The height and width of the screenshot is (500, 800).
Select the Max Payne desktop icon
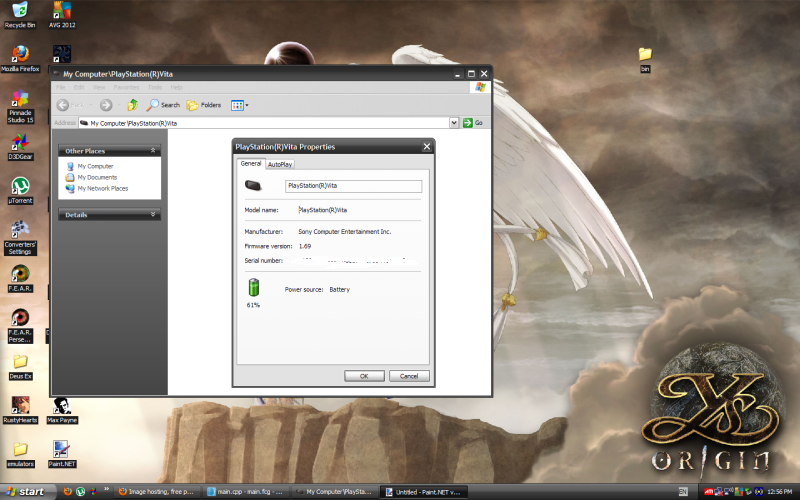coord(62,410)
